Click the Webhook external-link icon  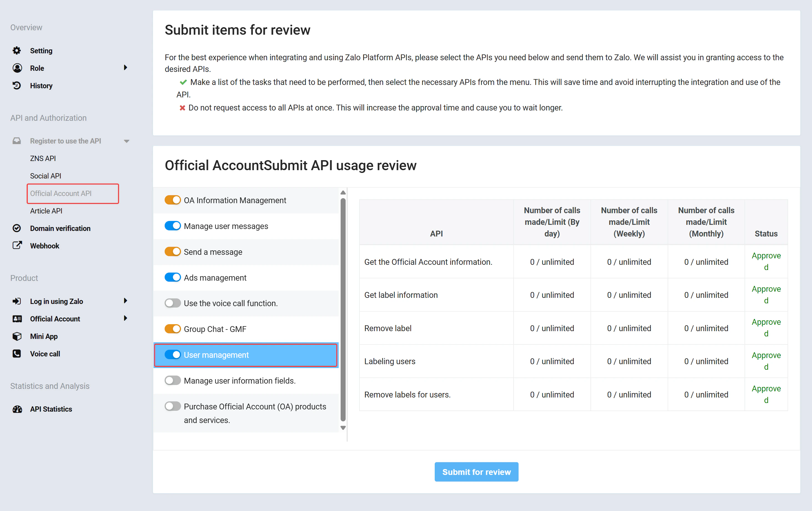pos(17,245)
